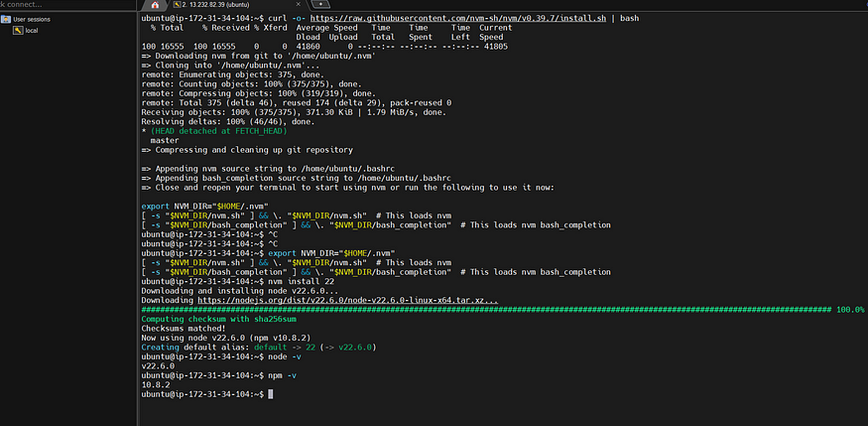Click the 'remote: Total 375 (delta 46)' line
The height and width of the screenshot is (426, 868).
(x=297, y=103)
